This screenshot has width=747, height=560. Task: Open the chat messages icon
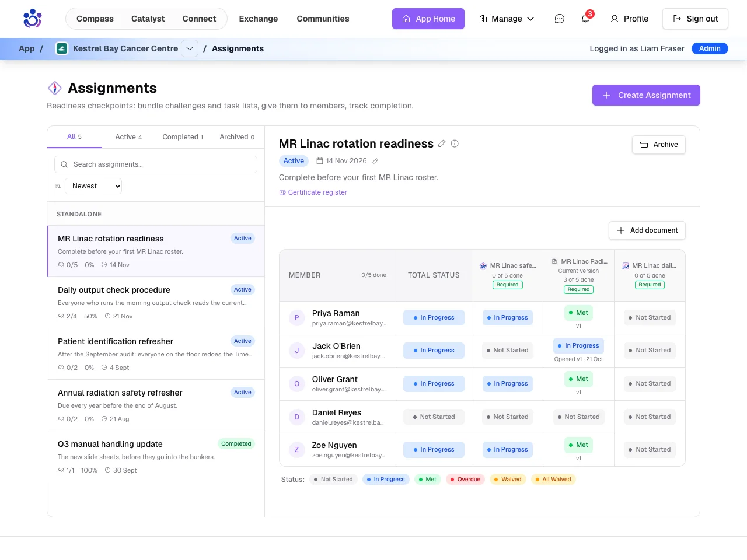[x=560, y=19]
